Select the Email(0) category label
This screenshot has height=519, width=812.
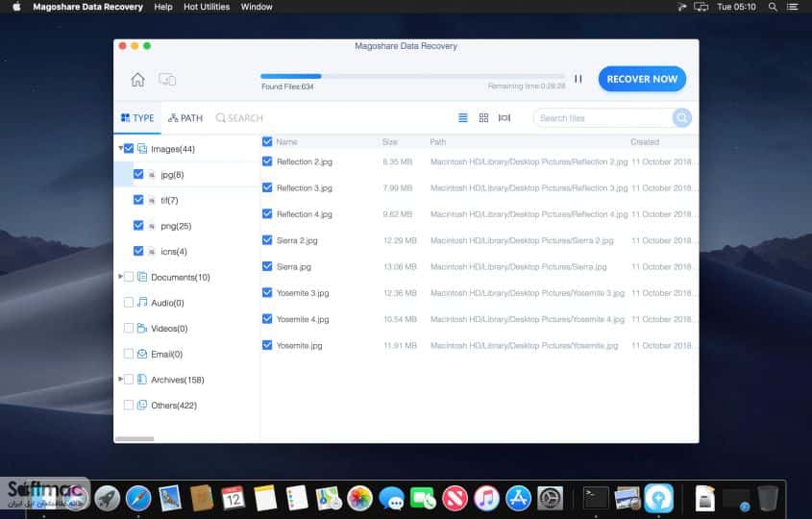[x=167, y=355]
